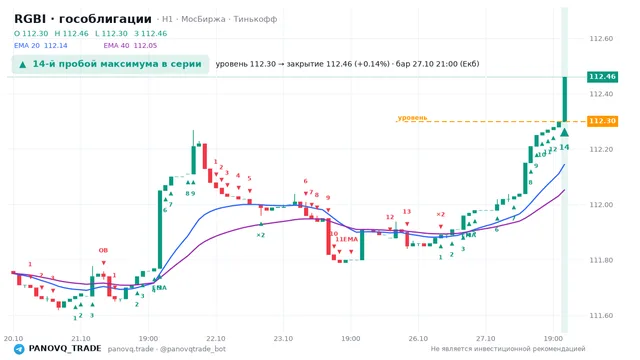
Task: Click the 111.60 price axis label
Action: point(601,316)
